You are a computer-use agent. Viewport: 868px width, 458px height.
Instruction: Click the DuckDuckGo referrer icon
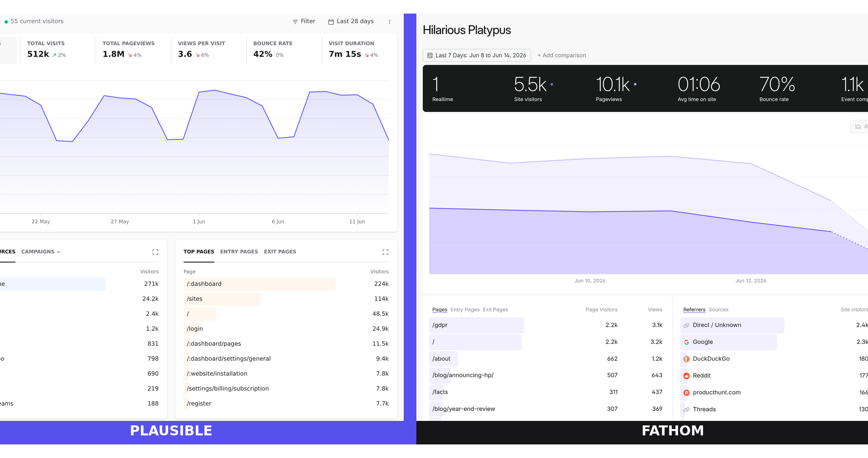coord(686,359)
